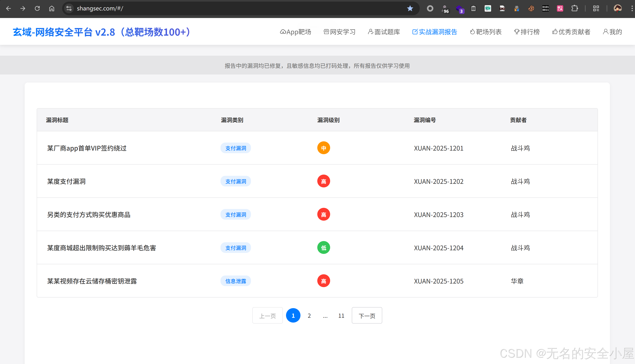Go to 靶场列表 in navigation

(486, 32)
